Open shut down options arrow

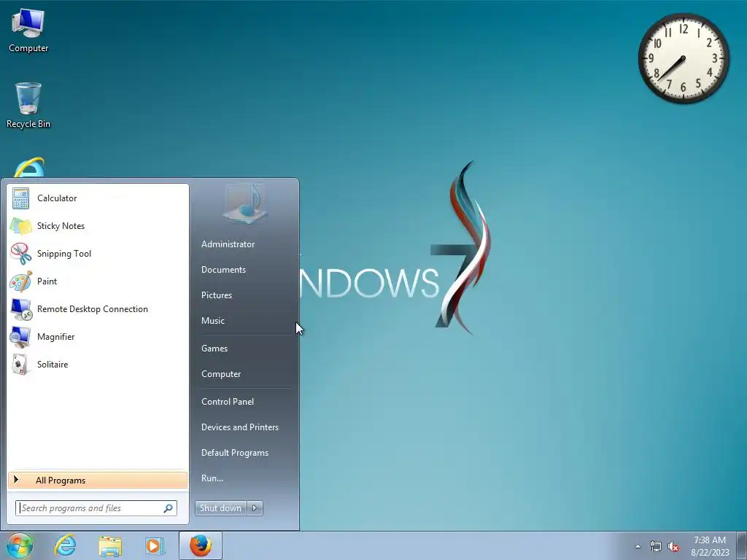255,508
